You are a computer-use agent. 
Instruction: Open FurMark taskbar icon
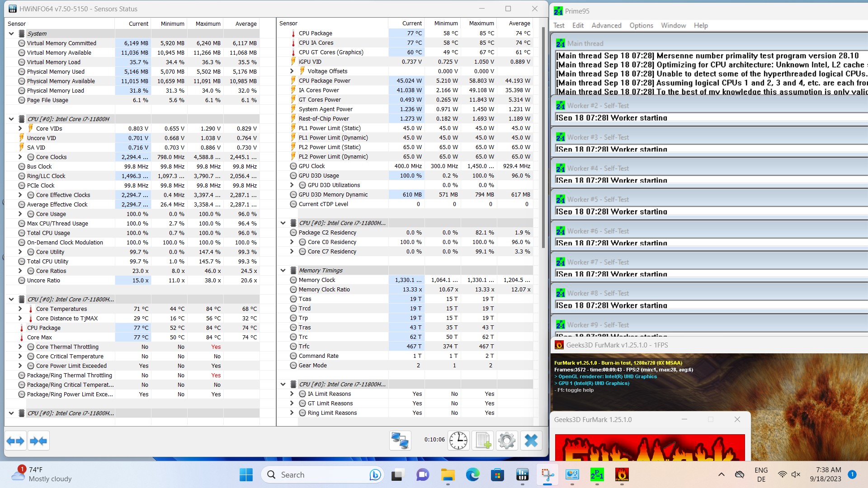click(x=622, y=474)
